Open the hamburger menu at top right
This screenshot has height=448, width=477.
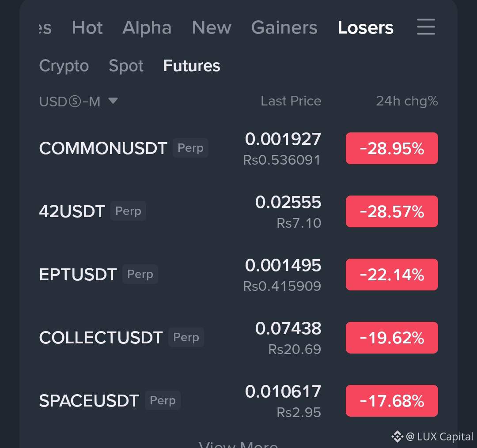[x=425, y=27]
